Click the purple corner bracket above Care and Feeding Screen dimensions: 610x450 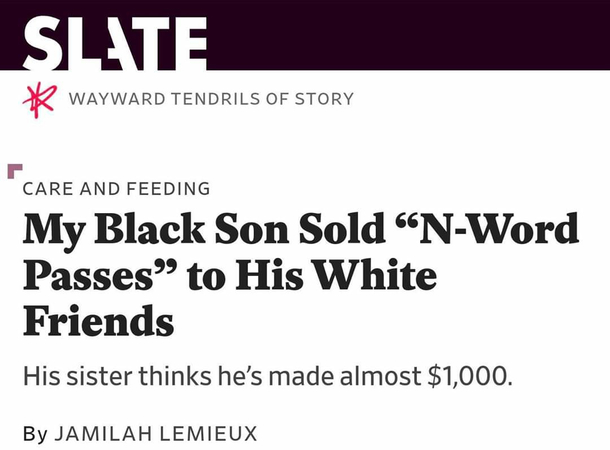tap(15, 171)
